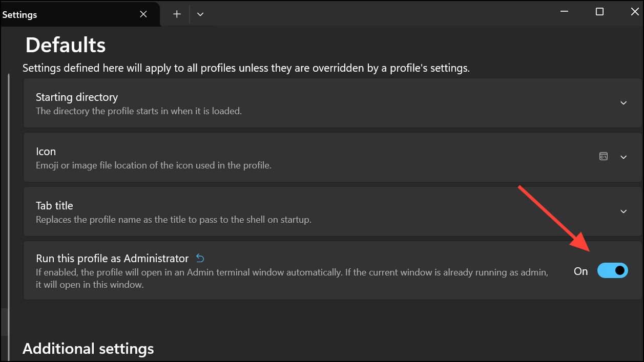Close the Terminal window

click(x=634, y=12)
